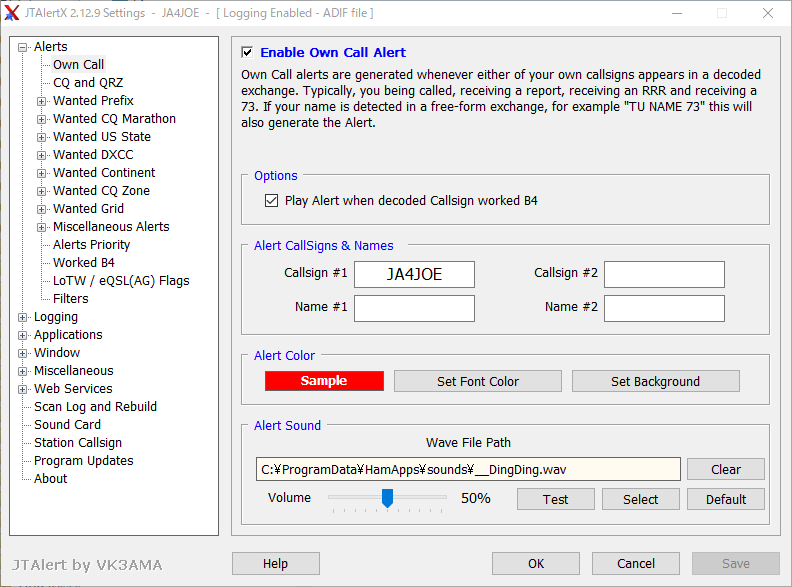The height and width of the screenshot is (587, 792).
Task: Click Set Font Color button
Action: [x=478, y=381]
